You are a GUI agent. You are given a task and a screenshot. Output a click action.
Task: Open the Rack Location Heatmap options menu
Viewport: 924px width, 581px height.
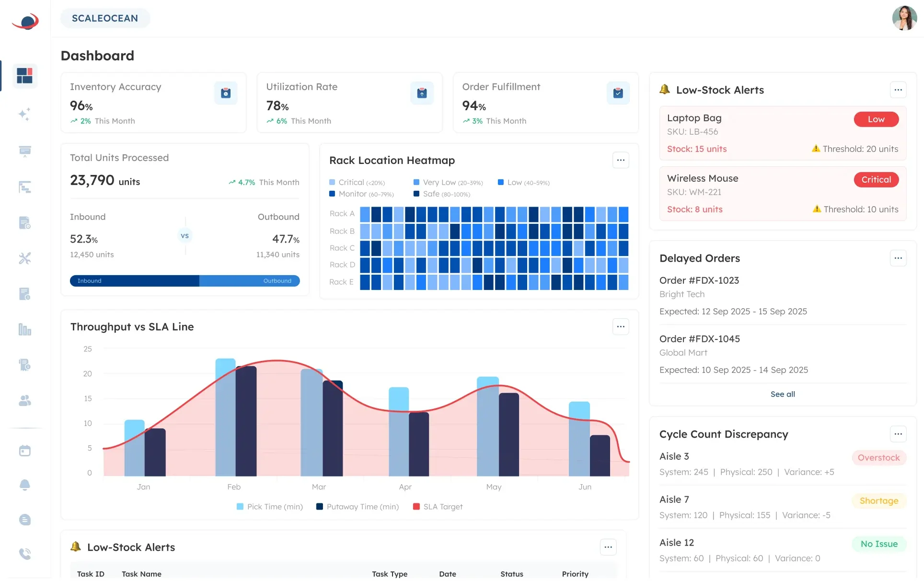click(621, 160)
